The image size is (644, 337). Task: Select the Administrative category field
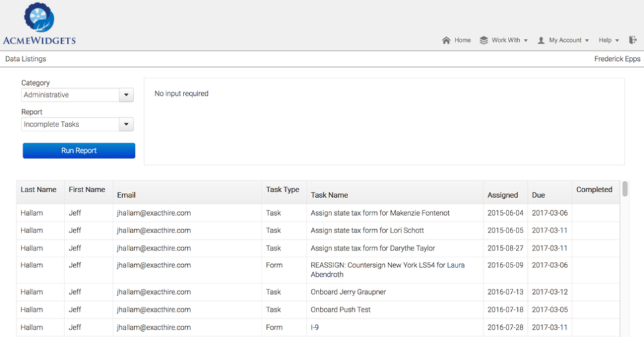(x=70, y=95)
